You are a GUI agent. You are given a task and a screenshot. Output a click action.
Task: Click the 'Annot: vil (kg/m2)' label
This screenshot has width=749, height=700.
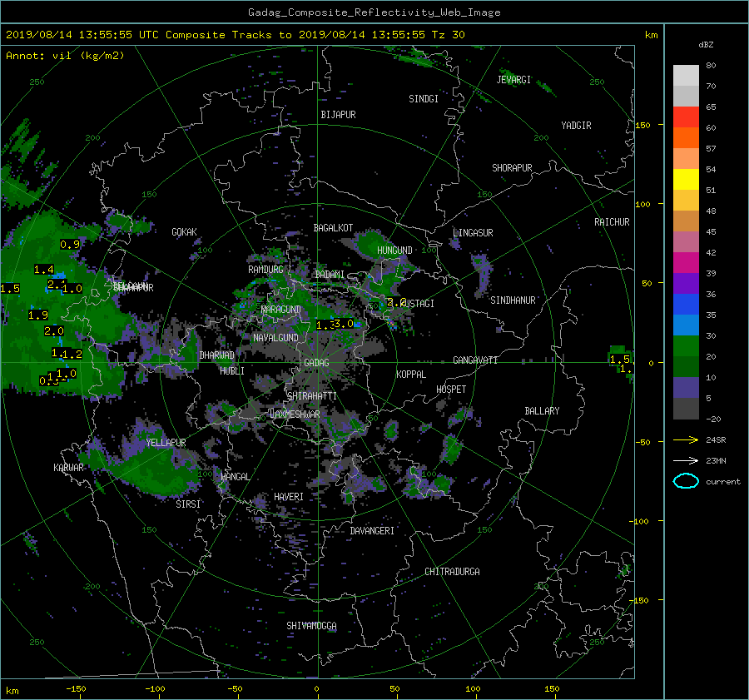[65, 56]
